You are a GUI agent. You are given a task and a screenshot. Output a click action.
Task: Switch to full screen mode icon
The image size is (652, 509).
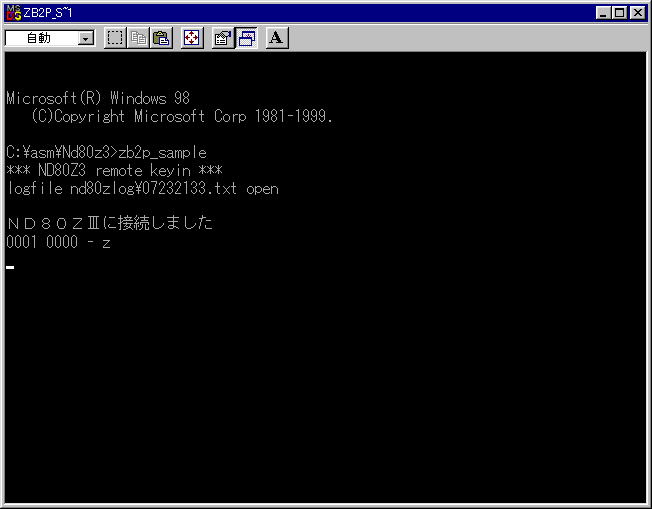pyautogui.click(x=192, y=38)
